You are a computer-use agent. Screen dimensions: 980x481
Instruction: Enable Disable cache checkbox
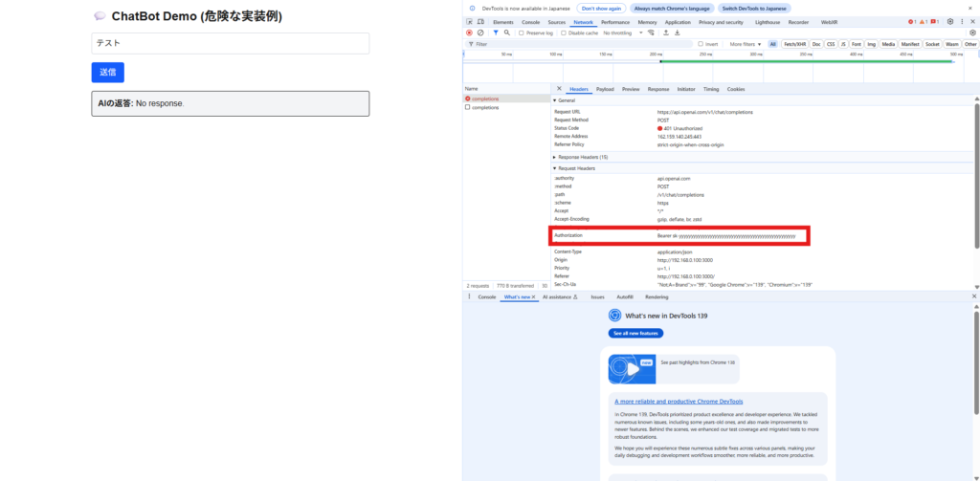point(564,33)
